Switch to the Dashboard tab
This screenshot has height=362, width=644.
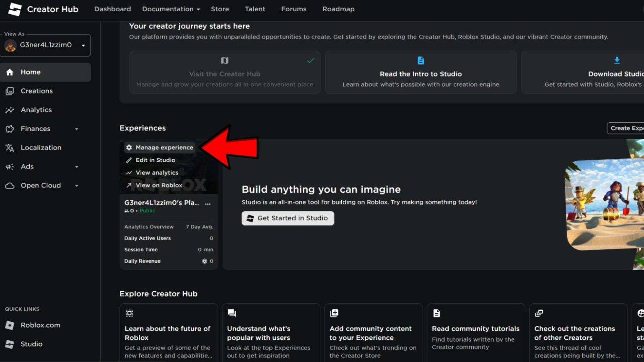[x=112, y=9]
